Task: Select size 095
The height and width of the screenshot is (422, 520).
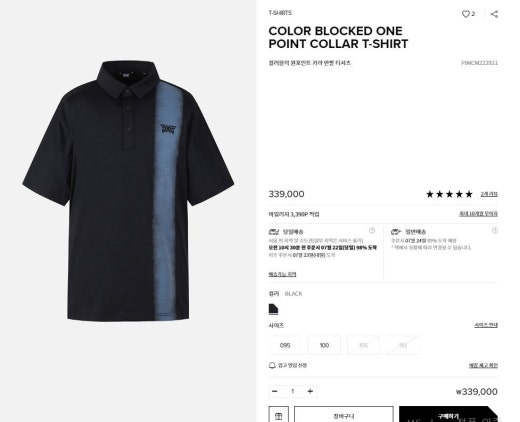Action: [285, 345]
